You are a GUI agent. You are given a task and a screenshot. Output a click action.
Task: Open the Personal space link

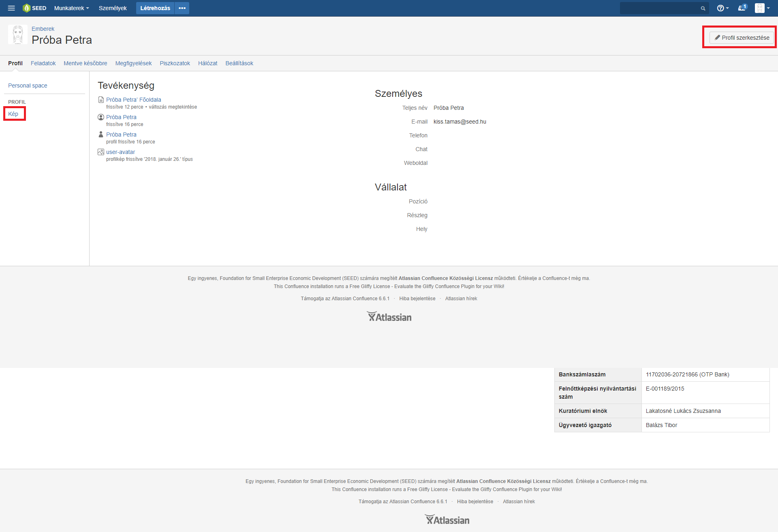click(28, 85)
